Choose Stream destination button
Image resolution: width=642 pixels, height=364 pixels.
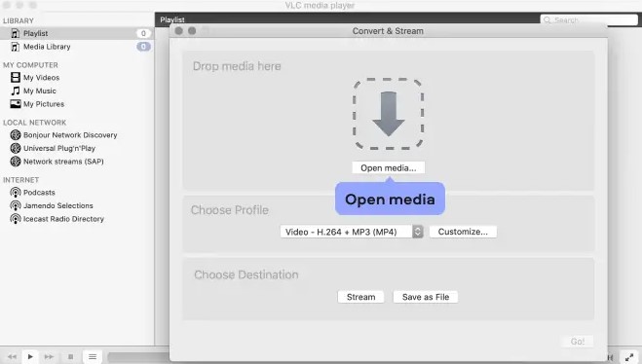(x=360, y=297)
